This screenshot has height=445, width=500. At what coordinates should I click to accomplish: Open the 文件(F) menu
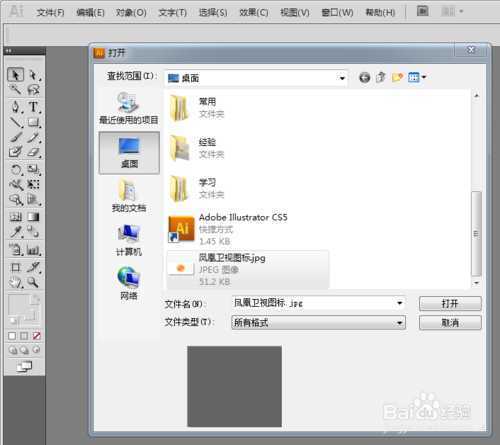pyautogui.click(x=50, y=13)
